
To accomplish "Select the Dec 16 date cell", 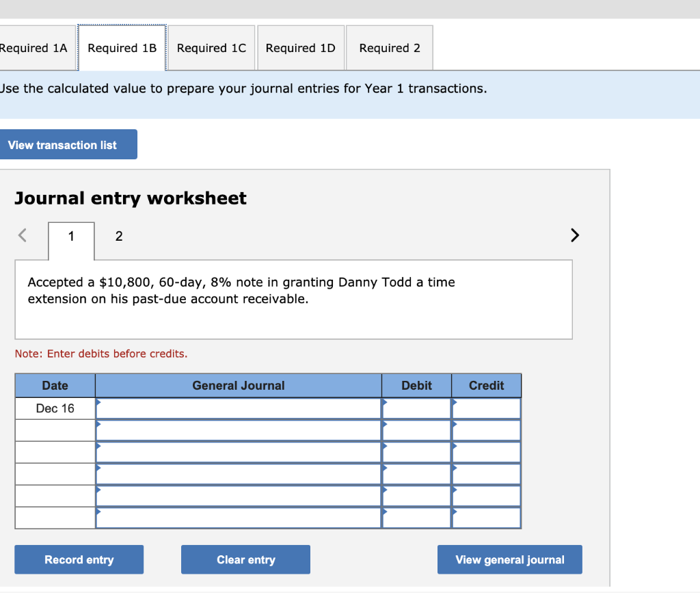I will click(55, 408).
